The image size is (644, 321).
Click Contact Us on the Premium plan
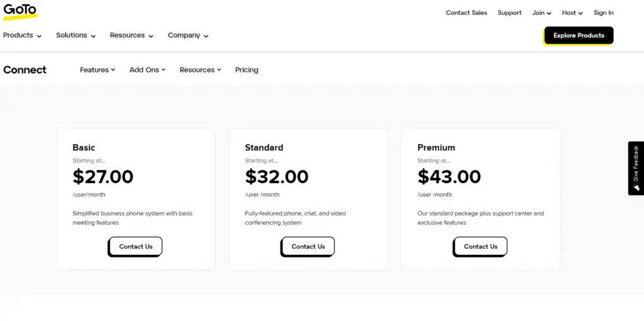480,247
